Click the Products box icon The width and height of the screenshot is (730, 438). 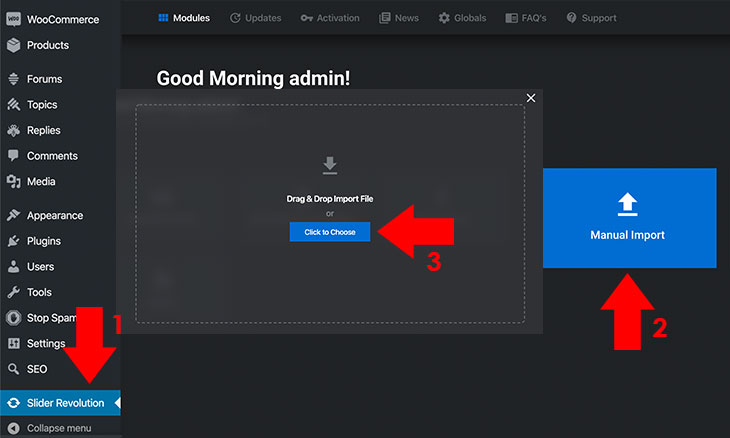click(x=14, y=45)
